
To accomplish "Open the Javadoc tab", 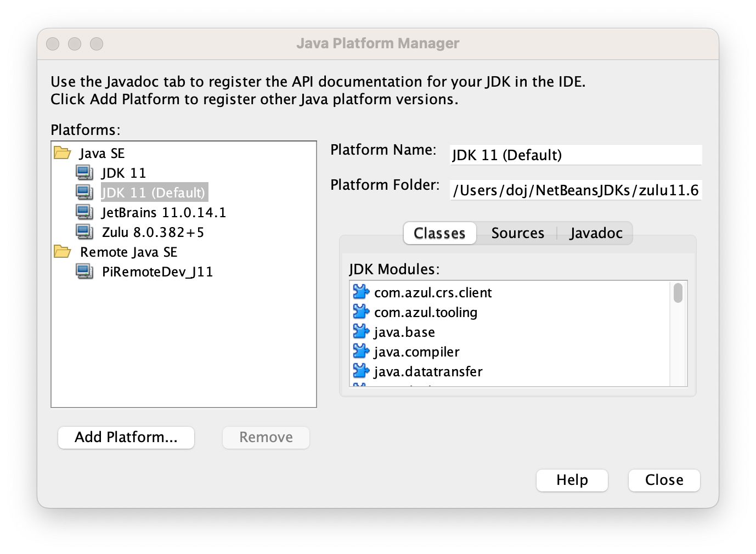I will point(595,233).
